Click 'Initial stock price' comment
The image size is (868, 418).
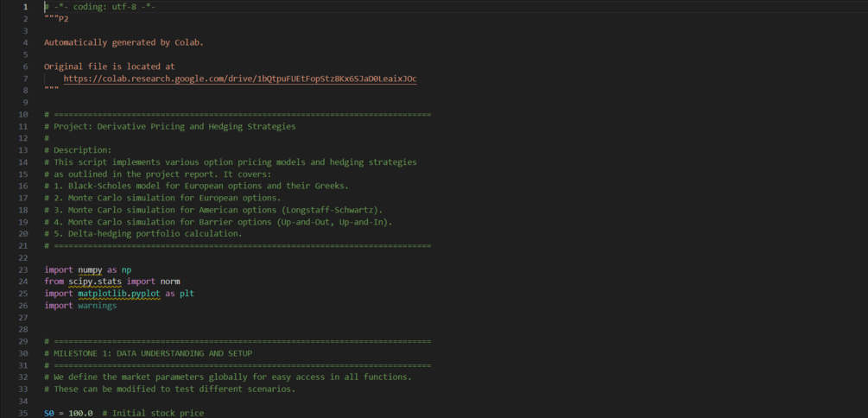157,413
